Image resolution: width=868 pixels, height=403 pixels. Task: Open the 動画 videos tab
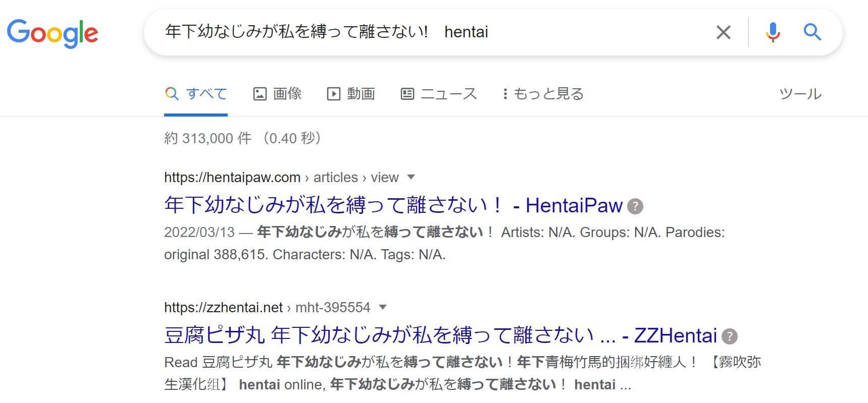(x=351, y=94)
